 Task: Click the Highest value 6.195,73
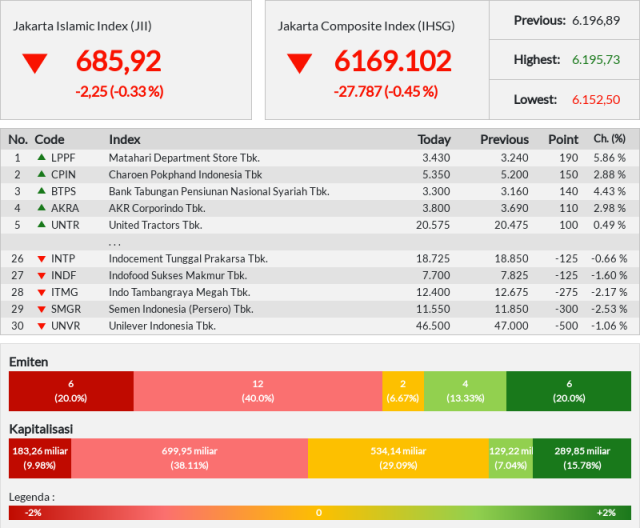[596, 60]
